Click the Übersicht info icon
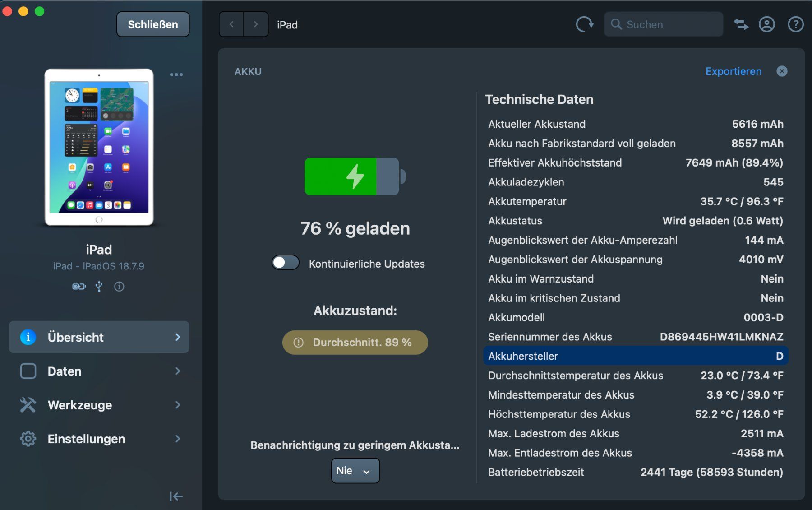Screen dimensions: 812x510 point(28,337)
